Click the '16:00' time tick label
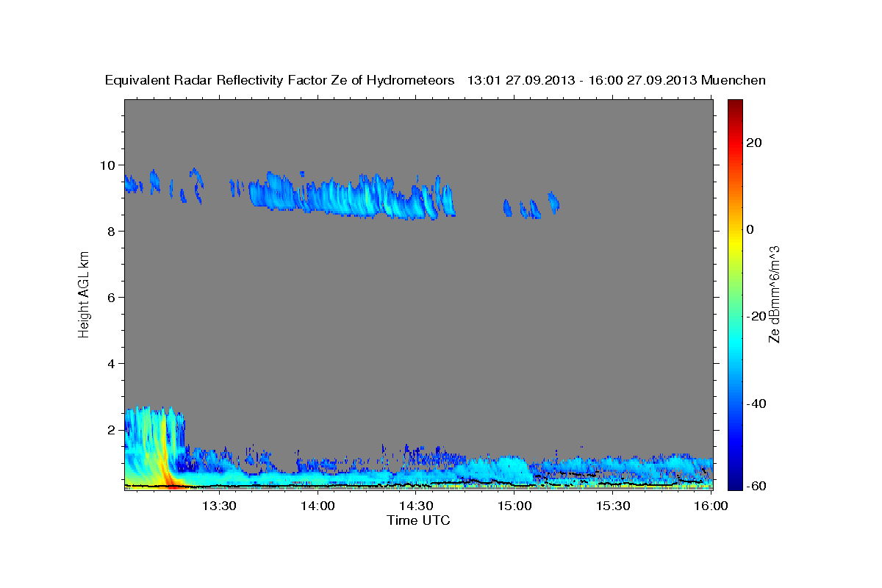The image size is (882, 588). [711, 506]
